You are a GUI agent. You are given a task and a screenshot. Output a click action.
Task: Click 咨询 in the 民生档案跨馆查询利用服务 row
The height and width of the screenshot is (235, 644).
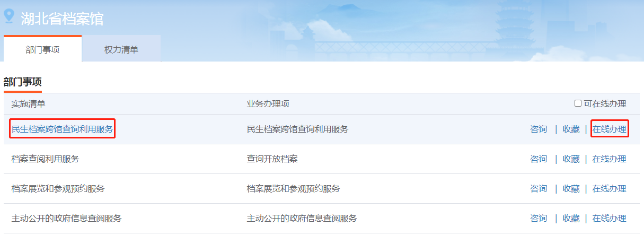coord(539,129)
